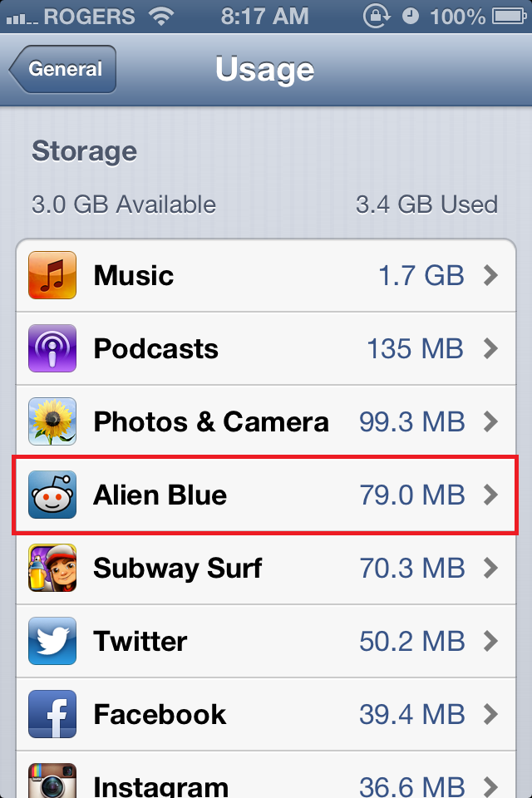Tap the 79.0 MB size label
This screenshot has height=798, width=532.
point(412,495)
